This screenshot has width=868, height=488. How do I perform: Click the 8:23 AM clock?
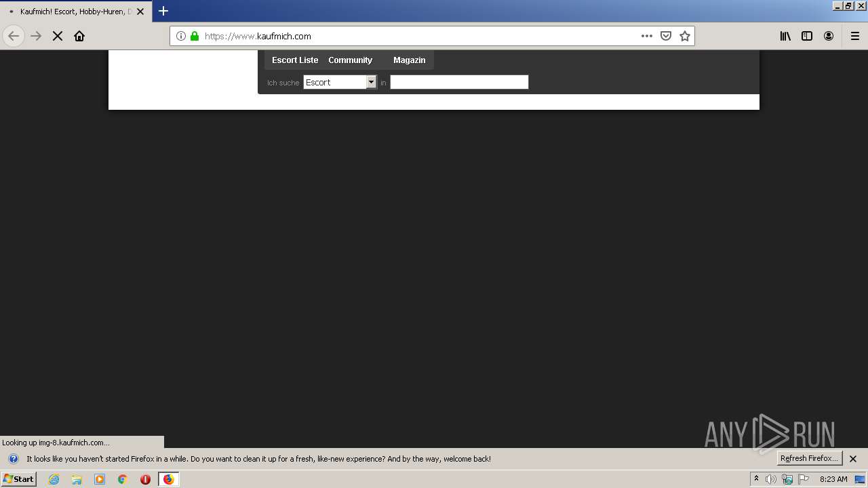tap(833, 479)
